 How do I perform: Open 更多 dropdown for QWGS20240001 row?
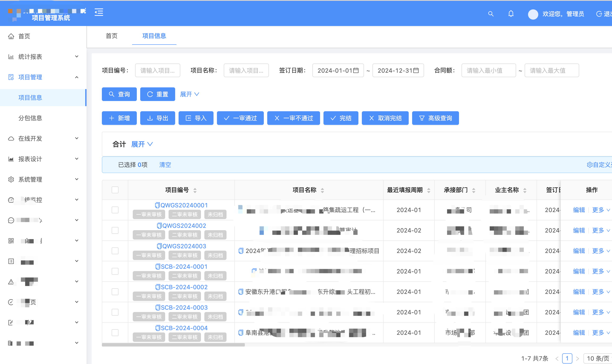[x=601, y=210]
